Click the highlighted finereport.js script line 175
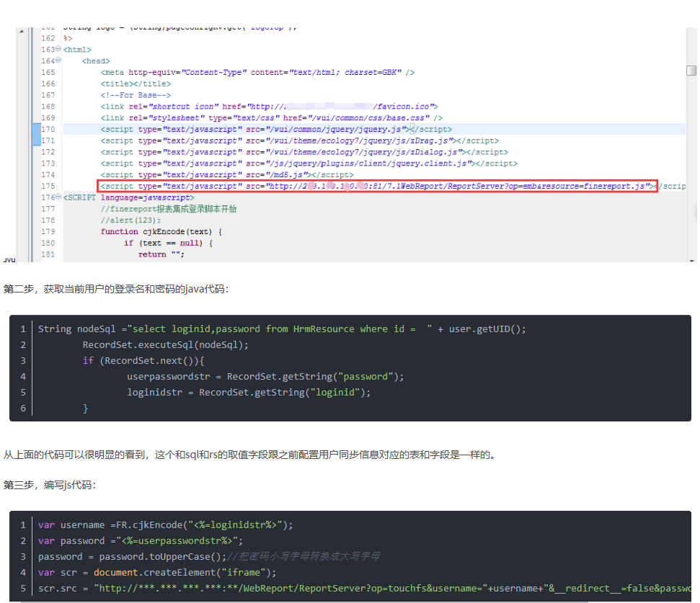The width and height of the screenshot is (700, 603). 377,186
